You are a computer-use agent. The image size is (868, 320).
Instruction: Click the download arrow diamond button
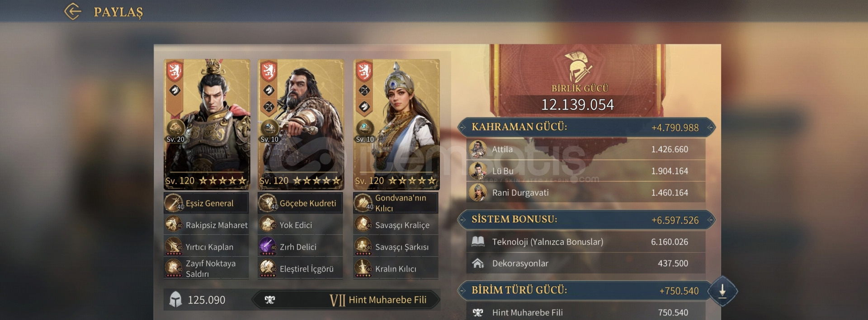tap(722, 291)
